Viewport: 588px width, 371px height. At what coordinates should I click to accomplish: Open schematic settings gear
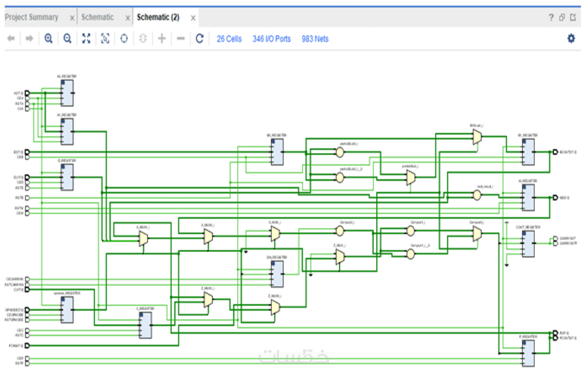[571, 38]
